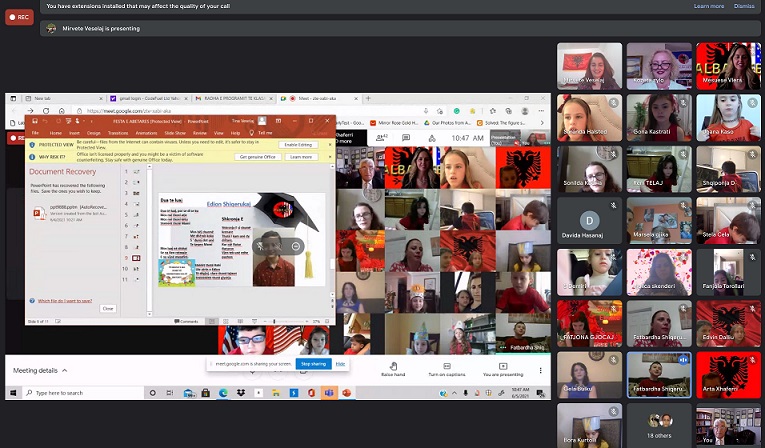
Task: Switch to the Slide Show ribbon tab
Action: [174, 132]
